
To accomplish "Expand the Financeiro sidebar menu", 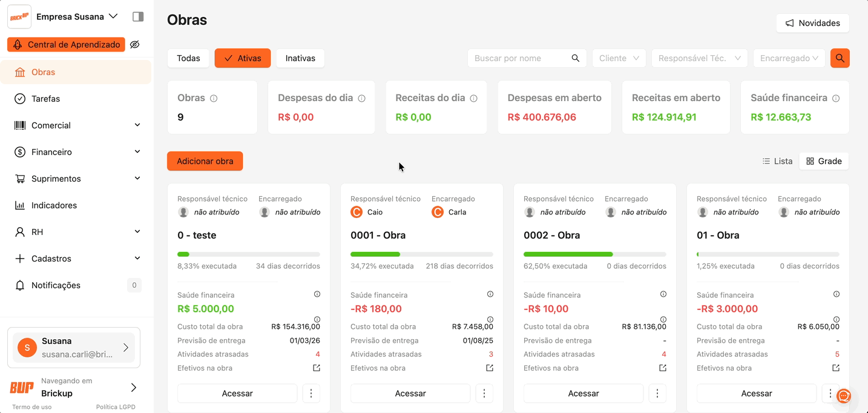I will (77, 152).
